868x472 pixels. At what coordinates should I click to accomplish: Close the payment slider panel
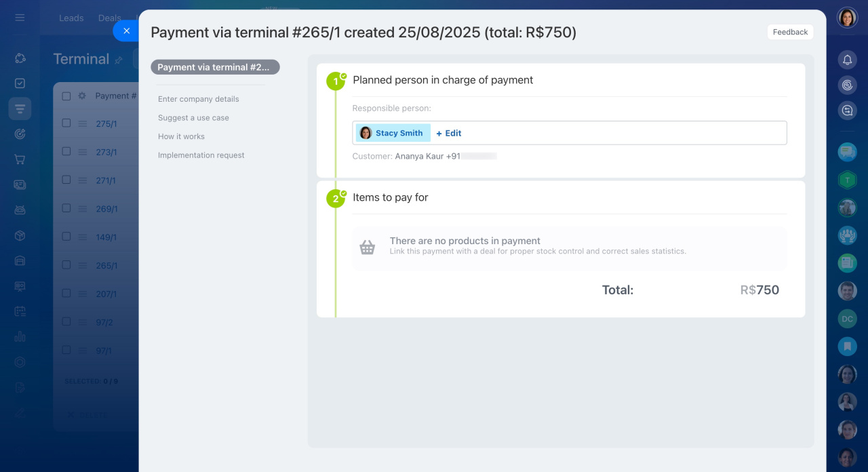point(126,31)
